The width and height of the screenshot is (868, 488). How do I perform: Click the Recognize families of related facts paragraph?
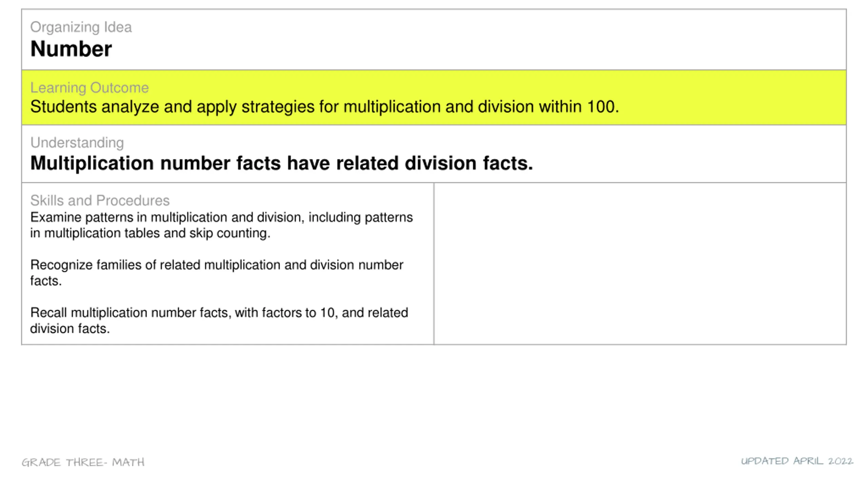click(x=217, y=273)
